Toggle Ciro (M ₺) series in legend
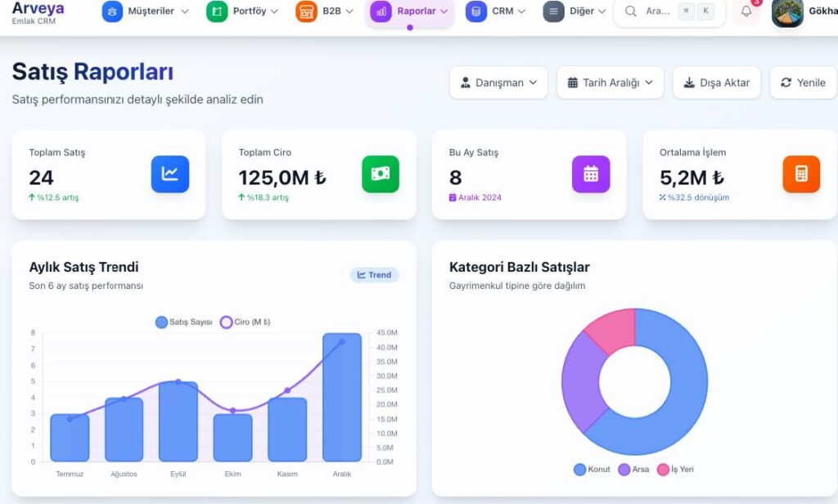This screenshot has height=504, width=838. 246,322
